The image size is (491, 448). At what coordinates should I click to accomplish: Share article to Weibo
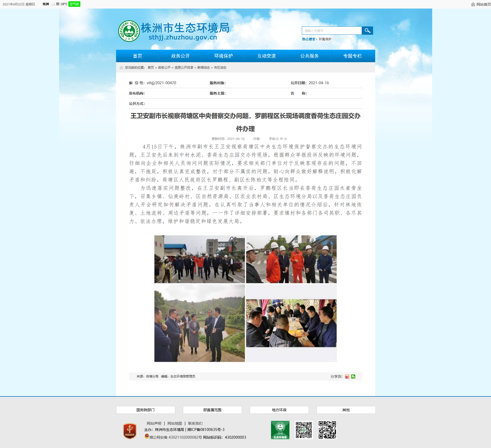tap(347, 376)
